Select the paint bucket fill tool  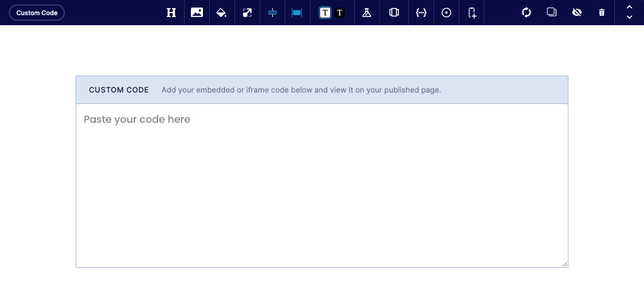click(221, 13)
